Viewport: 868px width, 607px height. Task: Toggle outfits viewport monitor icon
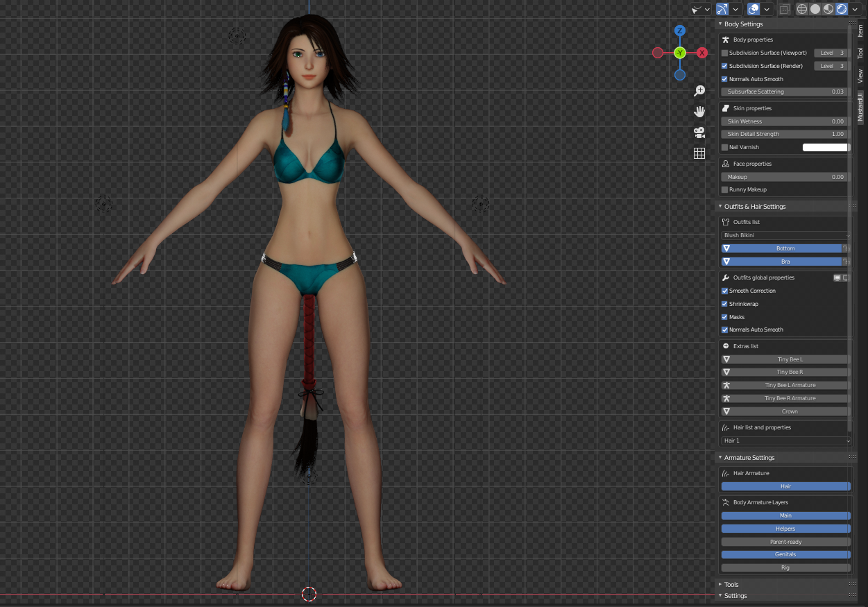[837, 277]
